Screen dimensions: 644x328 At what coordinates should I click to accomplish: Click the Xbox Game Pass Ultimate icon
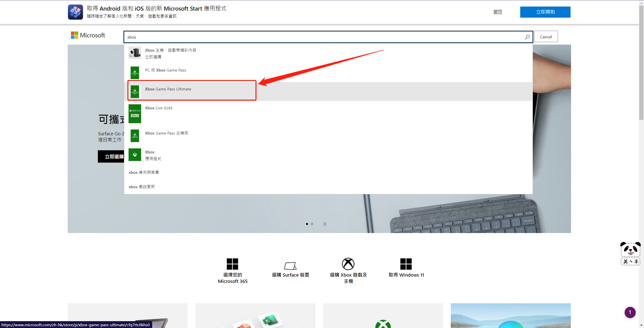point(135,91)
